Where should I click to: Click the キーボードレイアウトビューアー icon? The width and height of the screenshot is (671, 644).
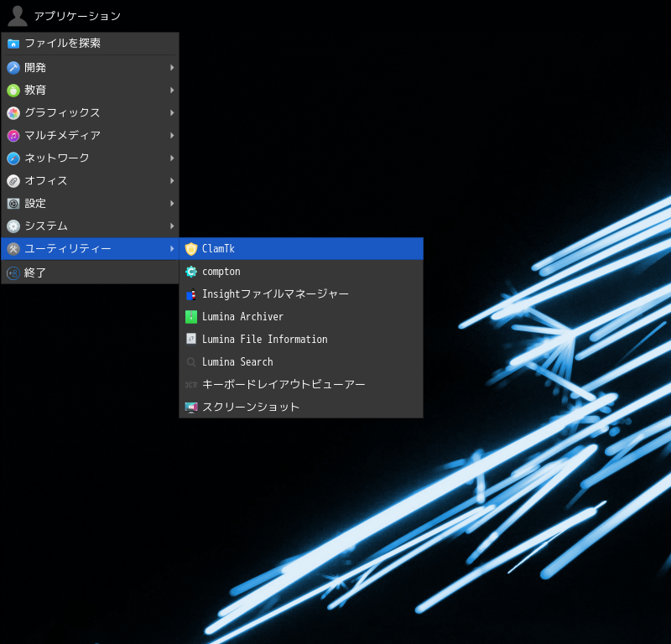191,385
